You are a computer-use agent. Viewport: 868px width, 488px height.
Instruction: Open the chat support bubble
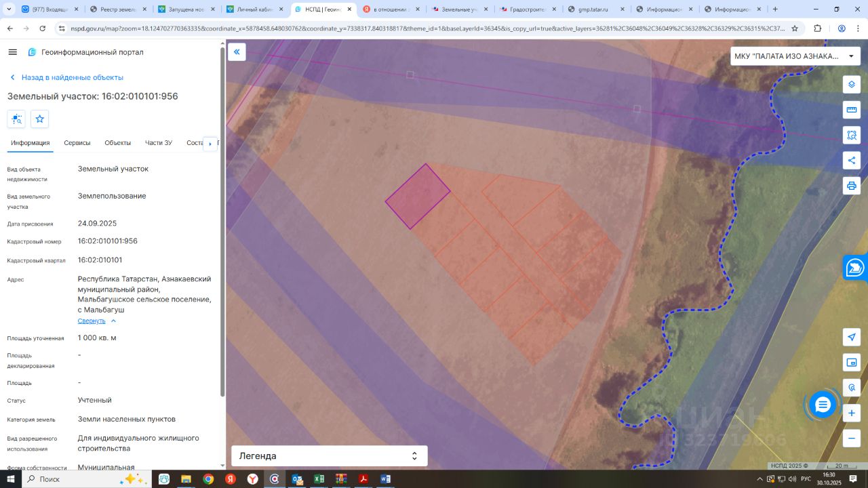(823, 405)
